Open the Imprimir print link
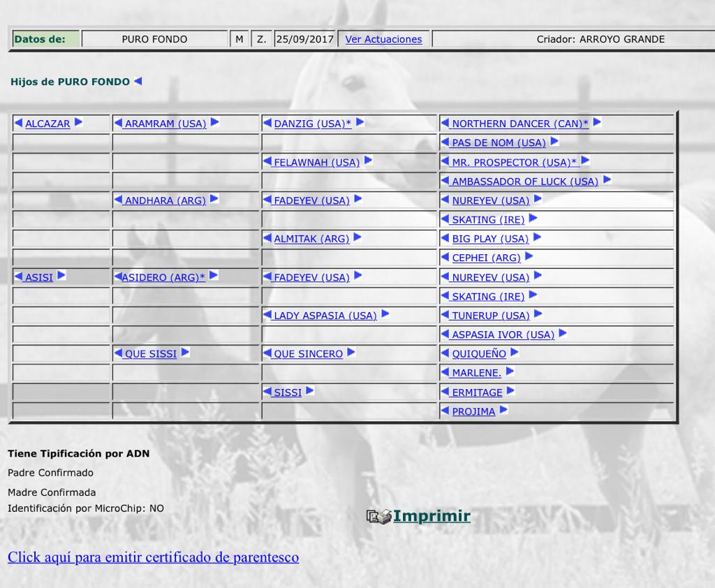This screenshot has width=715, height=588. click(432, 516)
